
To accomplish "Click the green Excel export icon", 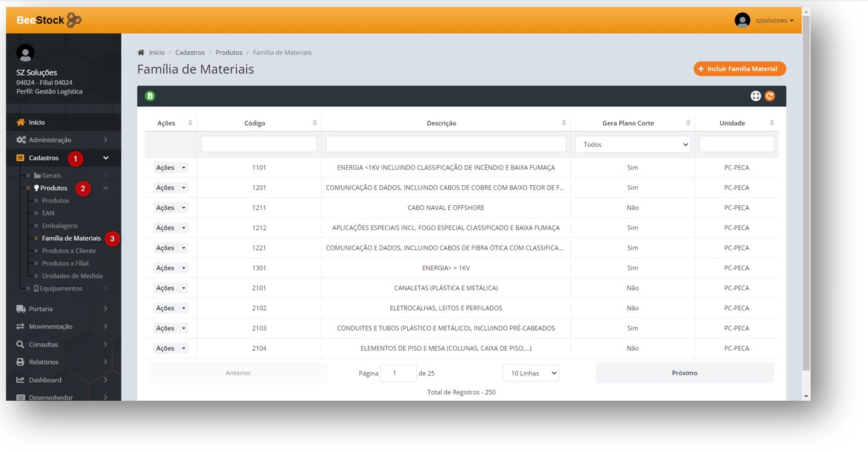I will 150,96.
